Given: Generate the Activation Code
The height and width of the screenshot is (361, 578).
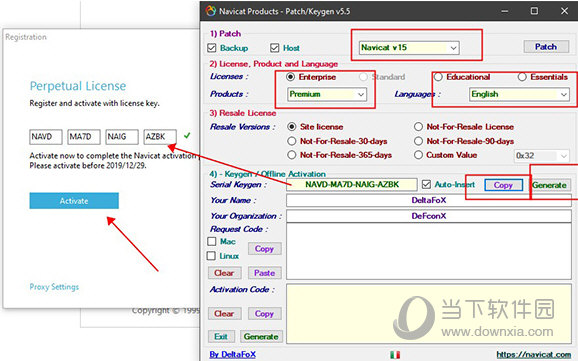Looking at the screenshot, I should (261, 337).
